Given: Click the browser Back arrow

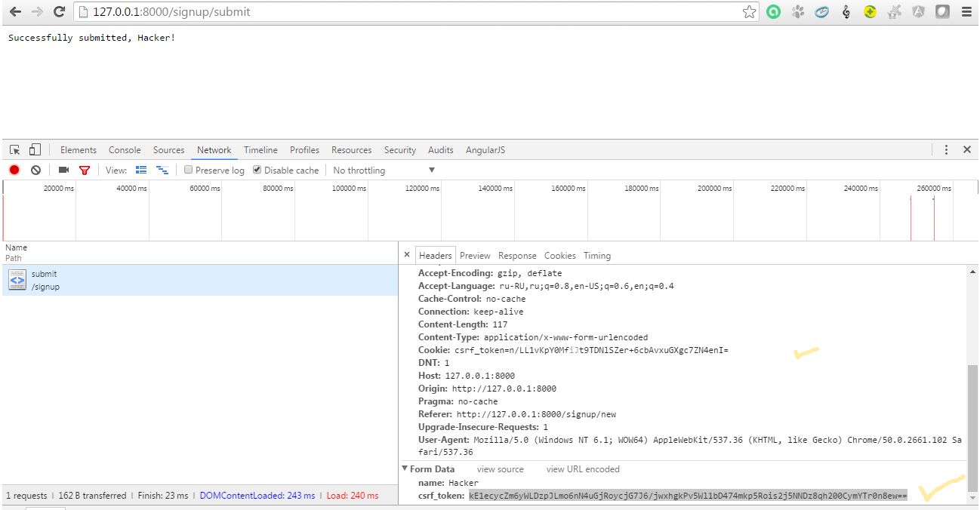Looking at the screenshot, I should coord(15,12).
